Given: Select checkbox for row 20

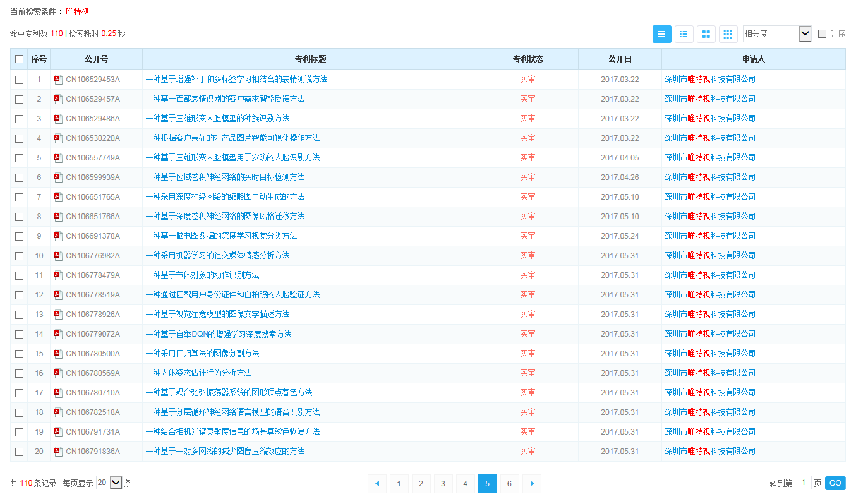Looking at the screenshot, I should point(20,452).
